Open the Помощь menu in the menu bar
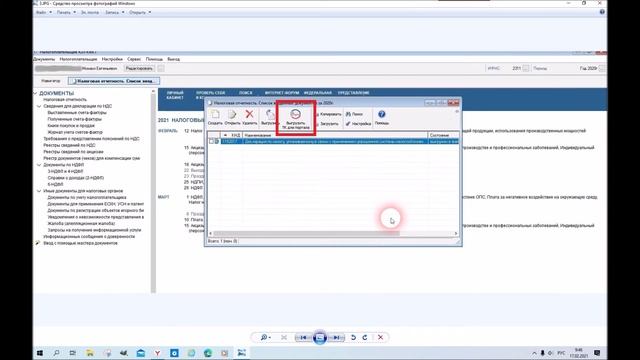This screenshot has height=360, width=640. 154,59
